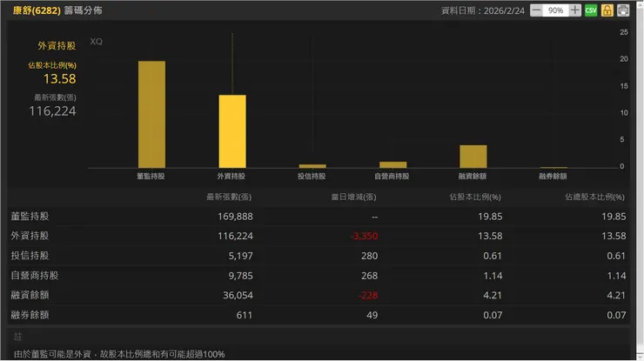This screenshot has height=361, width=644.
Task: Select the 董監持股 bar in the chart
Action: 151,114
